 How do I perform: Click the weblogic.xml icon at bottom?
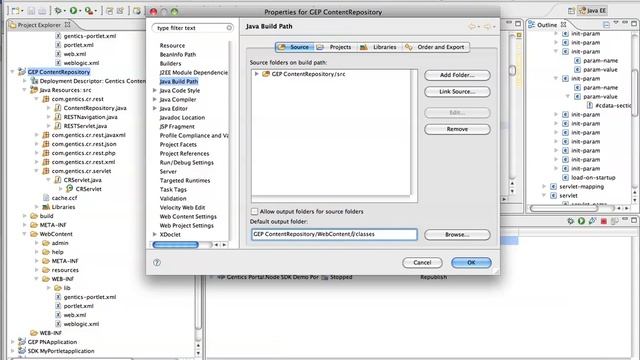coord(58,324)
